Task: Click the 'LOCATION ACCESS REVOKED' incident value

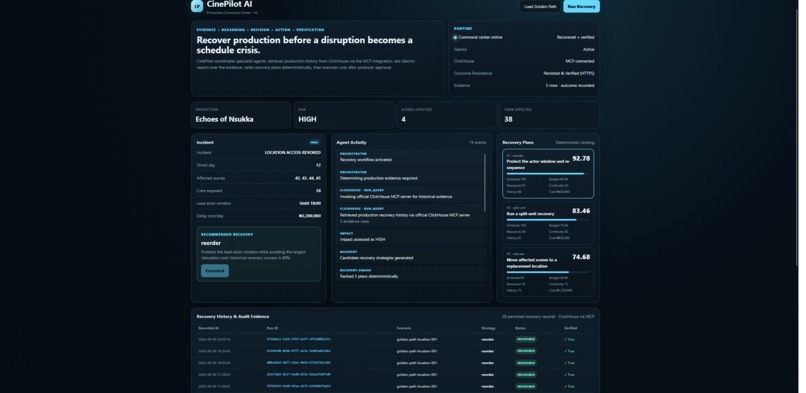Action: coord(292,153)
